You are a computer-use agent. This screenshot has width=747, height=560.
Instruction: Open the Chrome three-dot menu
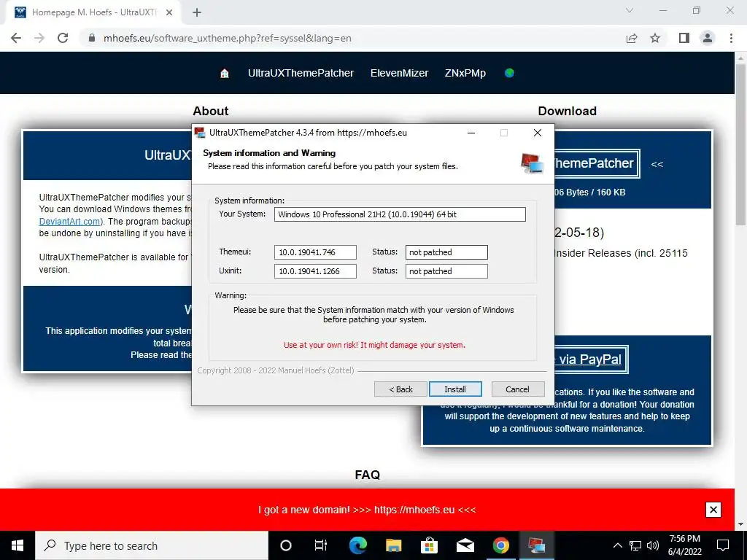[x=731, y=38]
